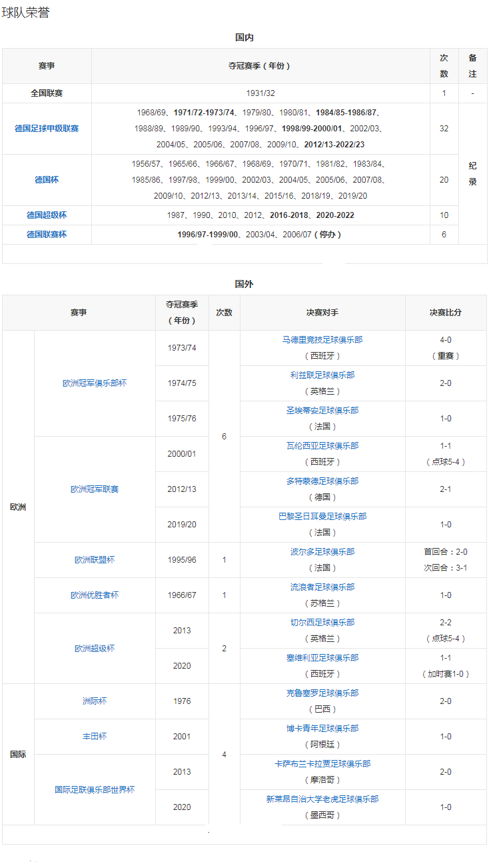Open 马德里竞技足球俱乐部 link

point(322,340)
